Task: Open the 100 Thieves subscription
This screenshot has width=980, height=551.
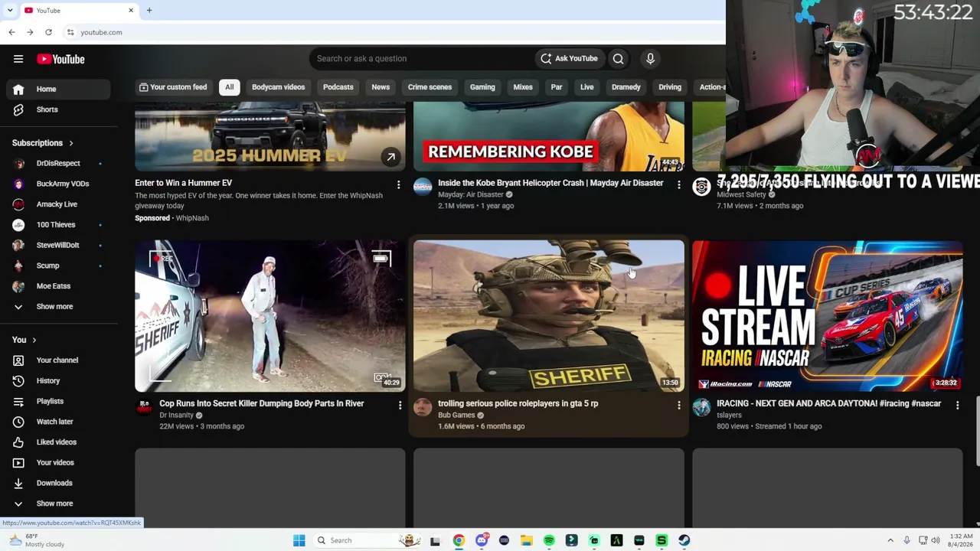Action: pos(58,225)
